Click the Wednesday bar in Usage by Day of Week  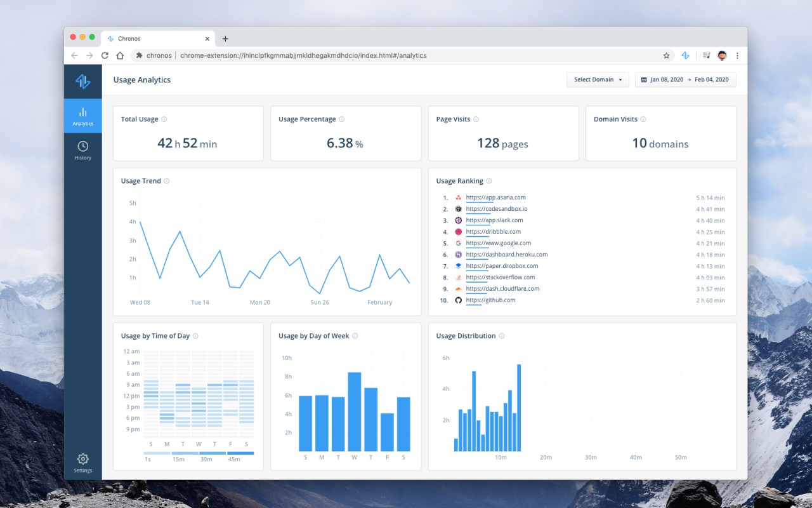point(355,411)
